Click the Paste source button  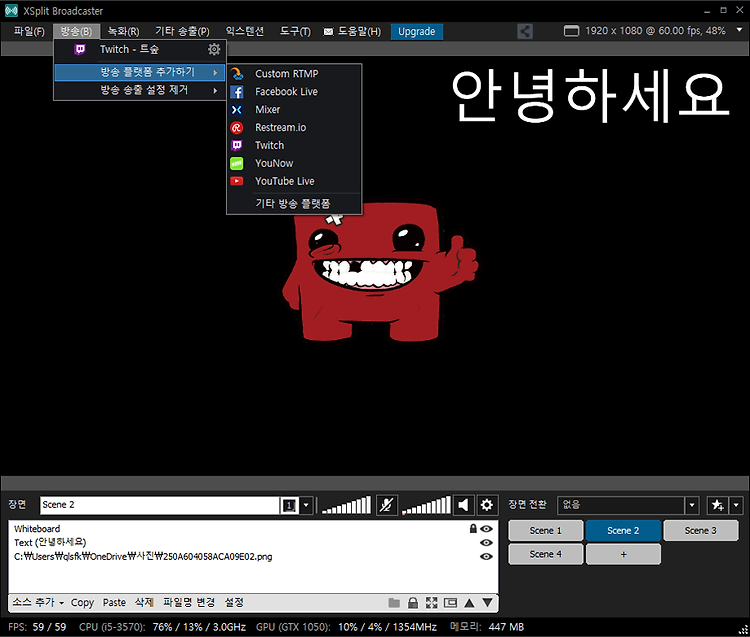tap(114, 603)
